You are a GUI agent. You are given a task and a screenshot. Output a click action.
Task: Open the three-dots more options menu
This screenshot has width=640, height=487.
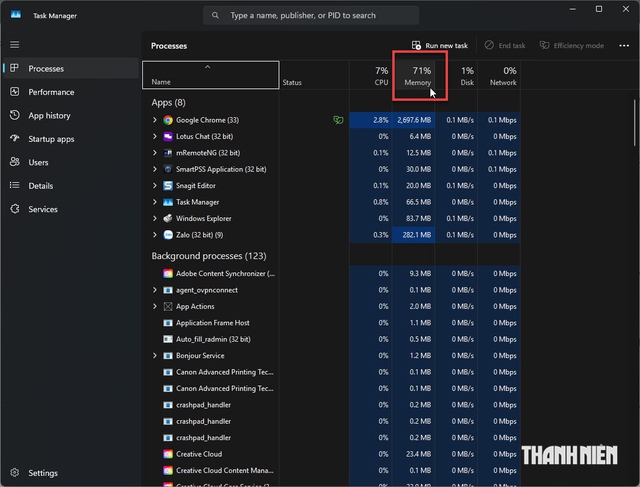point(624,45)
